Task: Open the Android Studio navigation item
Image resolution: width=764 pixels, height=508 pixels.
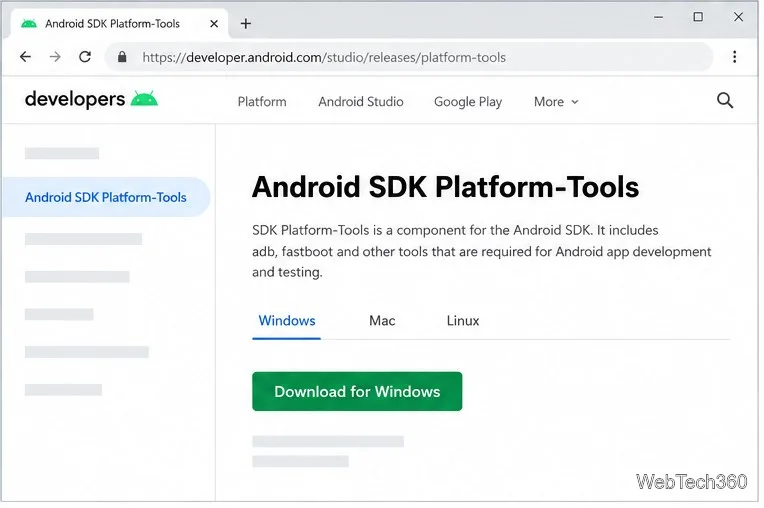Action: (x=361, y=102)
